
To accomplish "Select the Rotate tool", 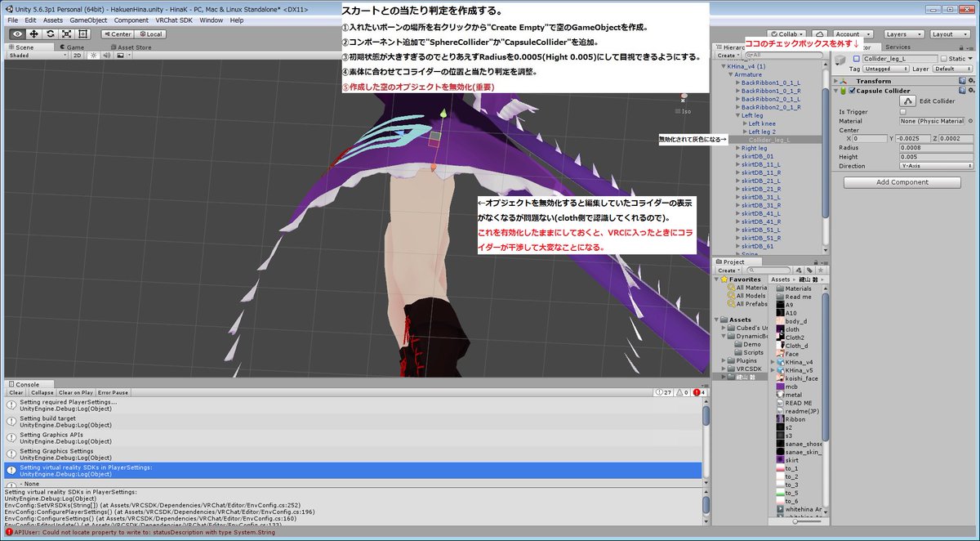I will [51, 34].
